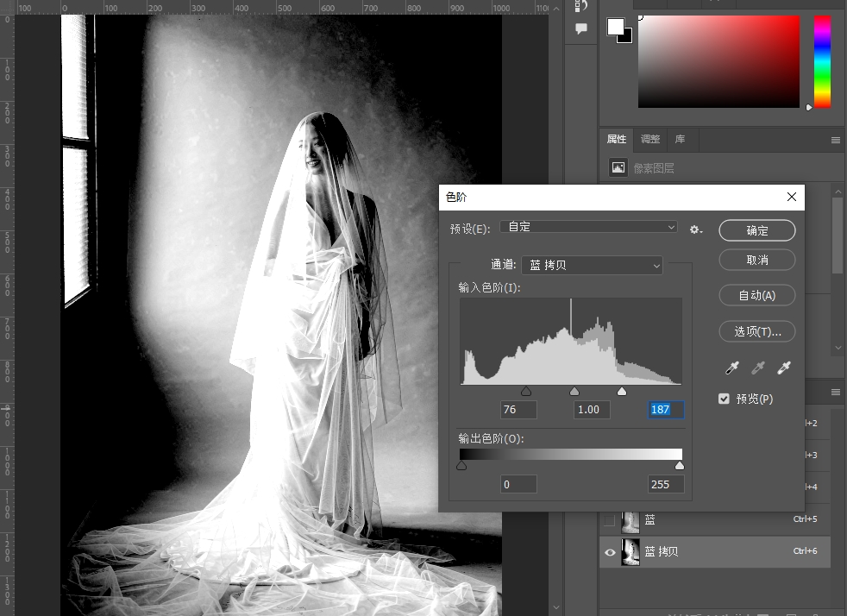Click the 像素图层 pixel layer icon

pyautogui.click(x=618, y=167)
